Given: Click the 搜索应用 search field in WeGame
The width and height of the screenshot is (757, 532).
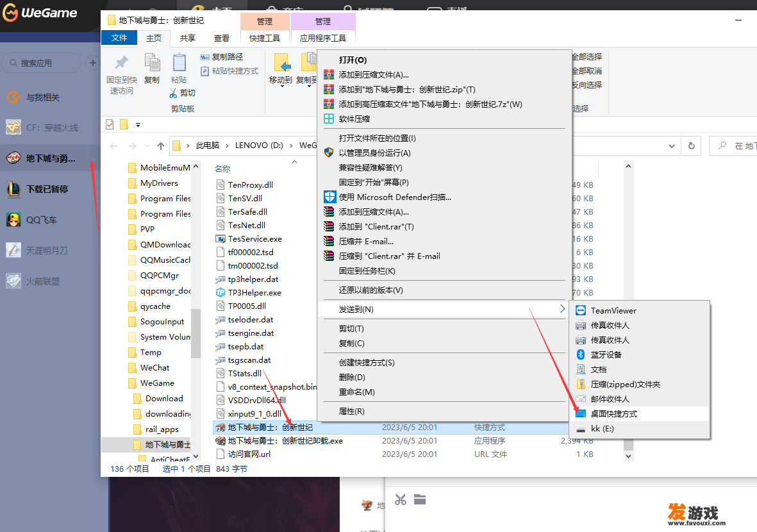Looking at the screenshot, I should pyautogui.click(x=41, y=63).
